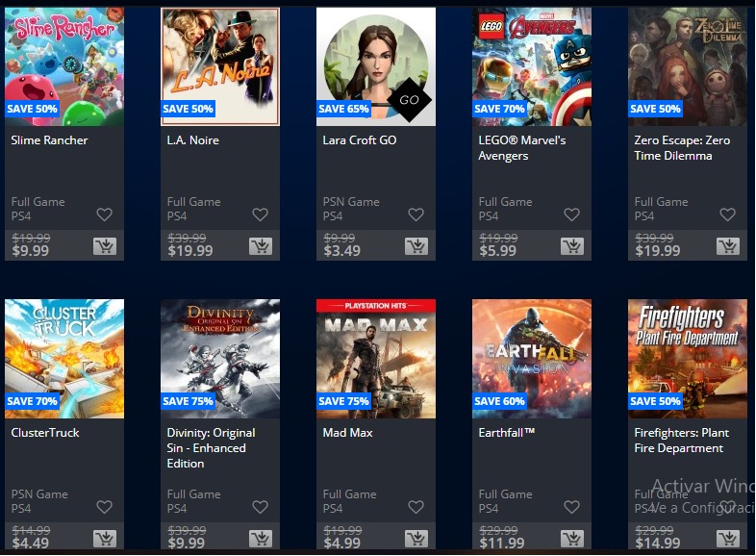
Task: Open Zero Escape: Zero Time Dilemma title
Action: [682, 148]
